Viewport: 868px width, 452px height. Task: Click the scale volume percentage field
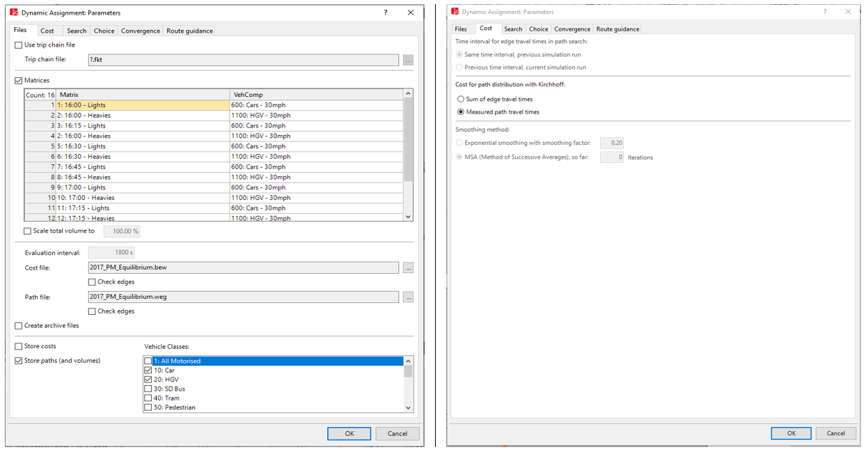coord(122,231)
